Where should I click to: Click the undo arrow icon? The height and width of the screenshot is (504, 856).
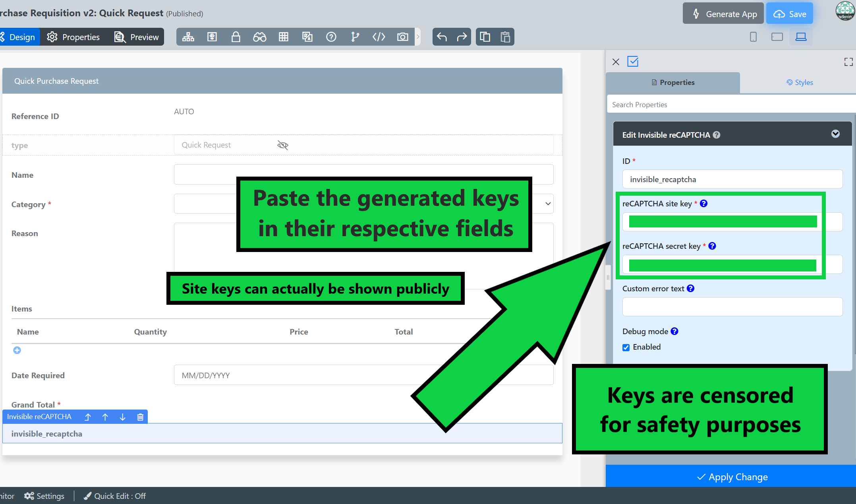pyautogui.click(x=442, y=37)
